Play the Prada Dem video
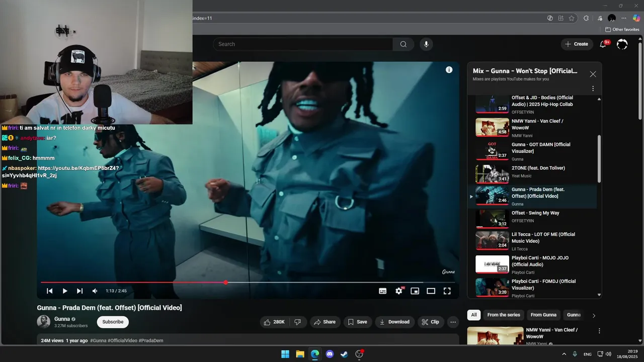Screen dimensions: 644x362 65,291
